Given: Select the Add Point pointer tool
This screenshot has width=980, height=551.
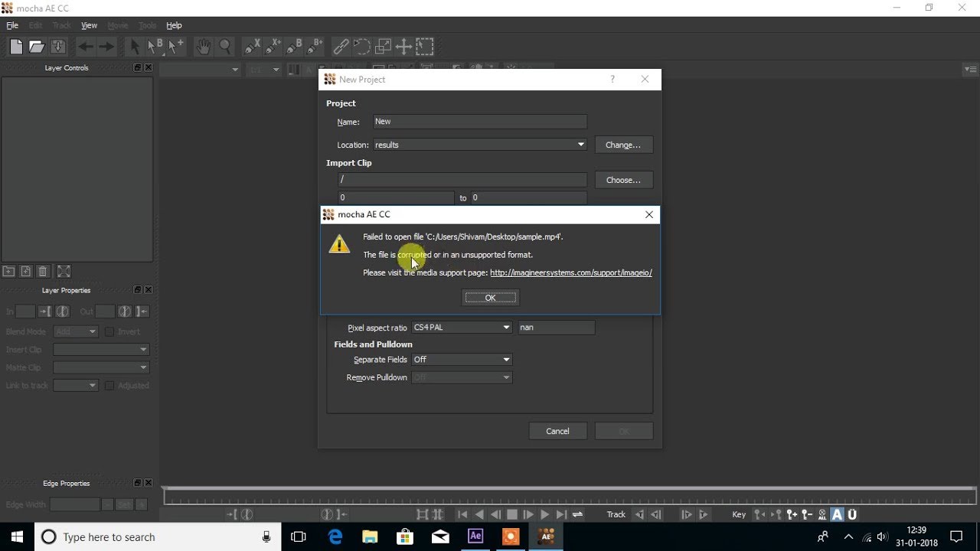Looking at the screenshot, I should [x=176, y=47].
